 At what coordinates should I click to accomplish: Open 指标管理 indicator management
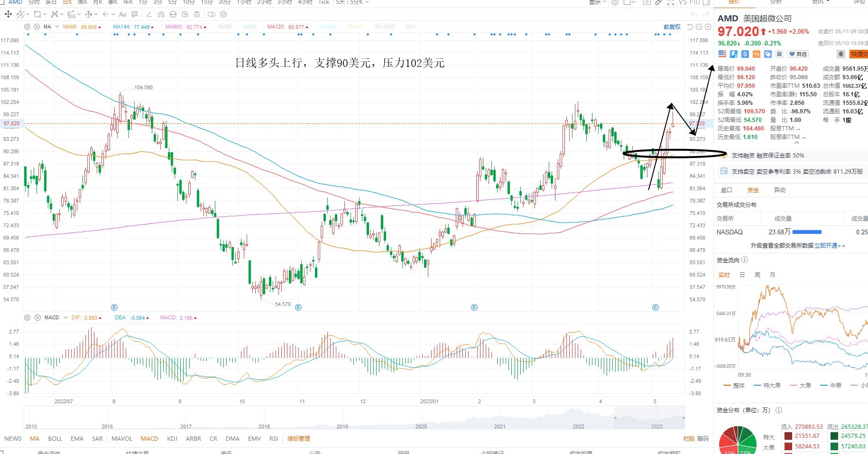point(298,438)
